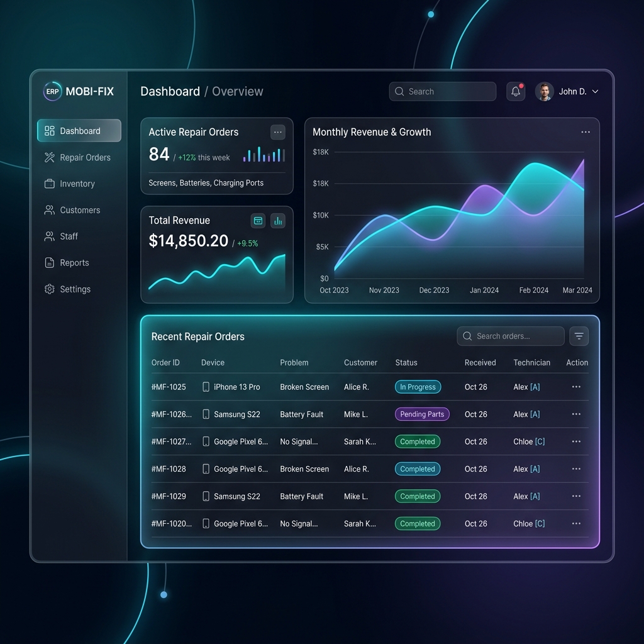Sort by Technician column header
Image resolution: width=644 pixels, height=644 pixels.
[x=532, y=363]
